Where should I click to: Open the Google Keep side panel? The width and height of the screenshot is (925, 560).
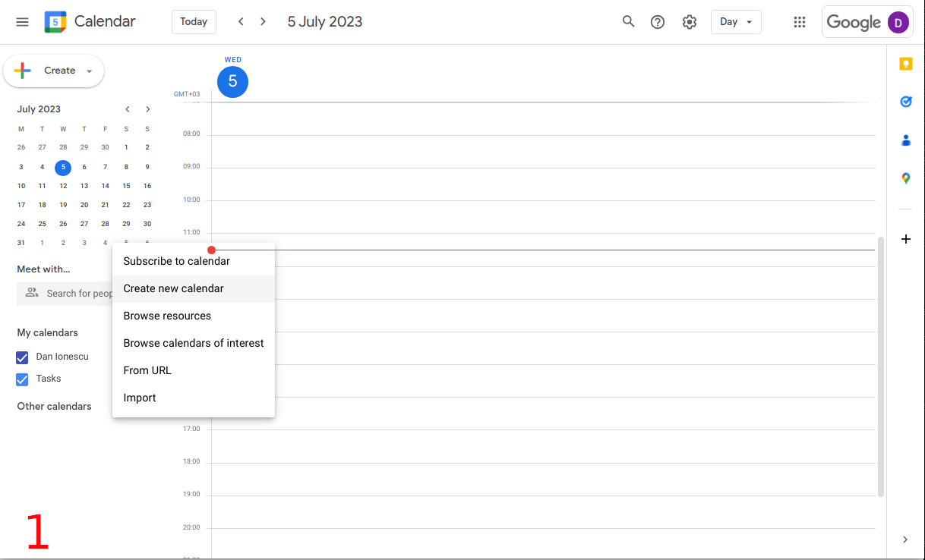905,64
